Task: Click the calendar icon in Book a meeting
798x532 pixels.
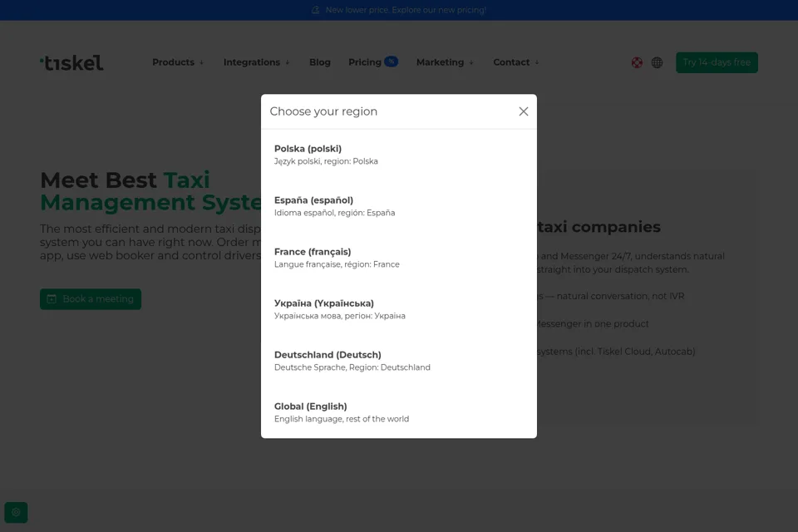Action: coord(52,299)
